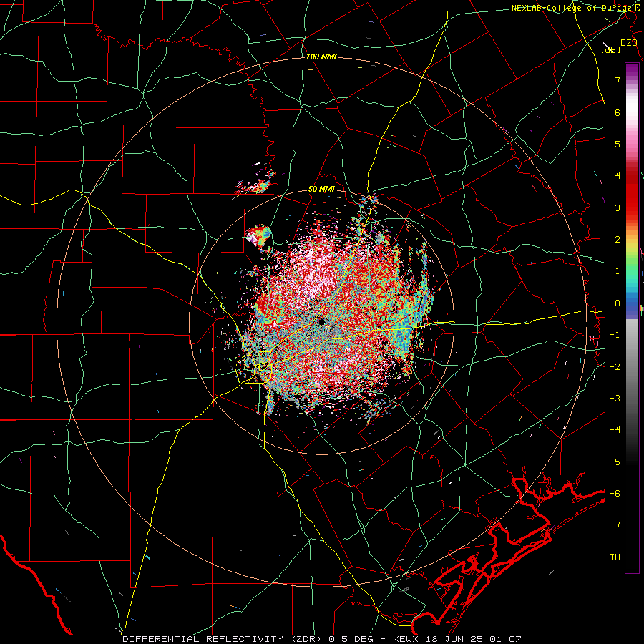Image resolution: width=644 pixels, height=644 pixels.
Task: Click the "2" value on the dB scale
Action: pos(618,240)
